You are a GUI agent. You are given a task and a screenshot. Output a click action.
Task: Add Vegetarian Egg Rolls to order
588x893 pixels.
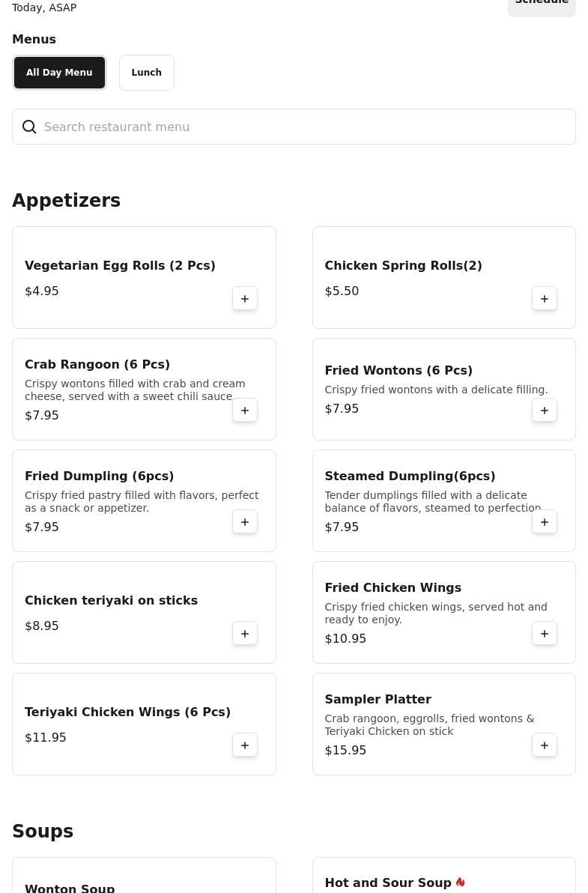pyautogui.click(x=245, y=299)
